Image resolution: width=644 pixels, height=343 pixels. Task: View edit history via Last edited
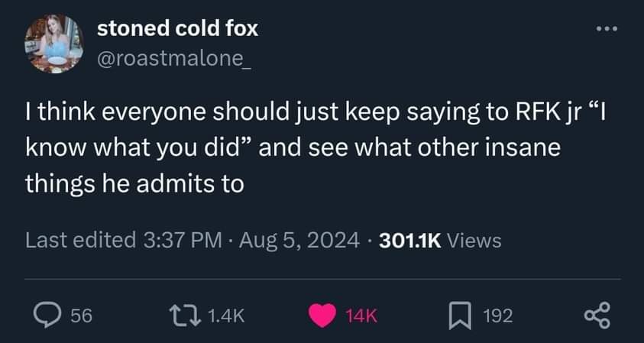pyautogui.click(x=80, y=240)
